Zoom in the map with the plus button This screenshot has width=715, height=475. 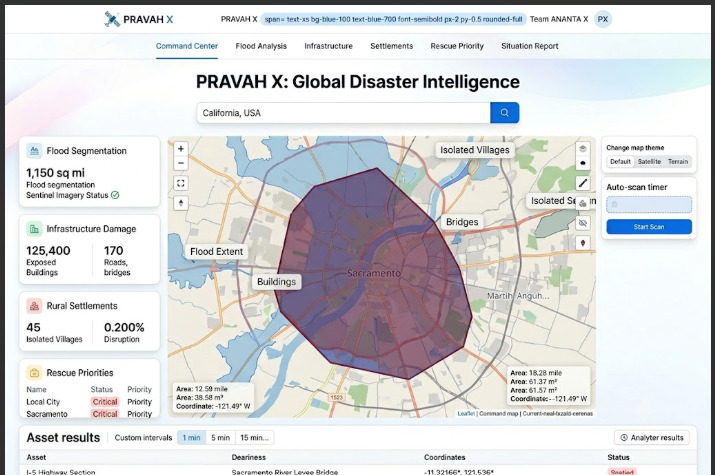tap(181, 149)
